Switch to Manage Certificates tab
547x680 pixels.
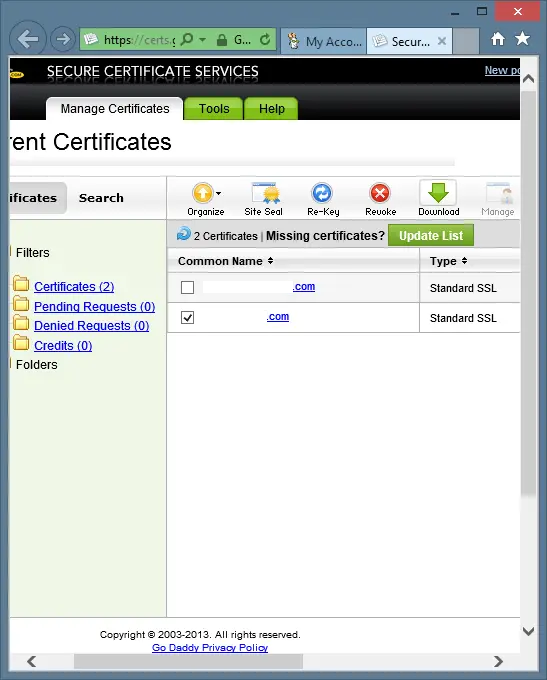pos(115,108)
